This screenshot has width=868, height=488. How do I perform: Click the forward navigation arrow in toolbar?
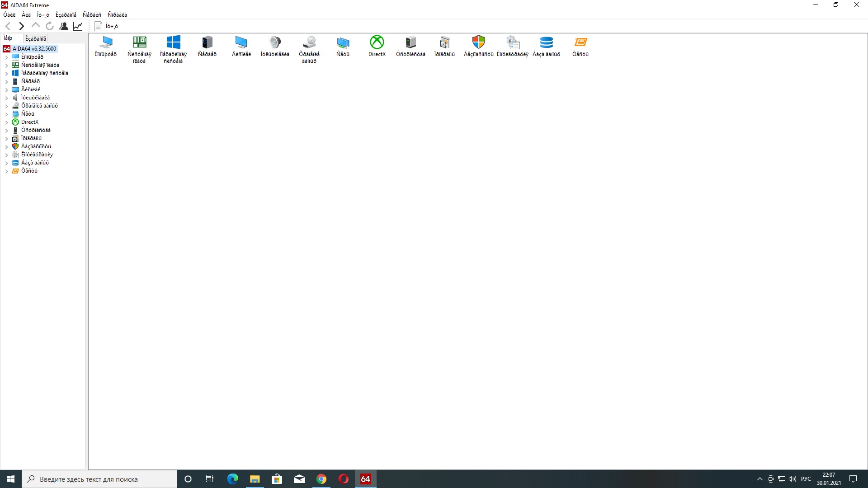click(x=21, y=26)
